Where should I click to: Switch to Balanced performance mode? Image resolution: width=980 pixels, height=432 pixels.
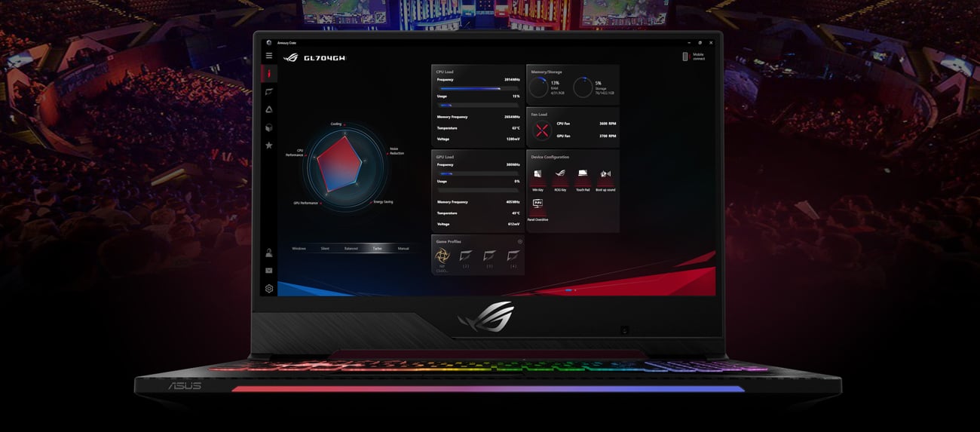pyautogui.click(x=351, y=248)
